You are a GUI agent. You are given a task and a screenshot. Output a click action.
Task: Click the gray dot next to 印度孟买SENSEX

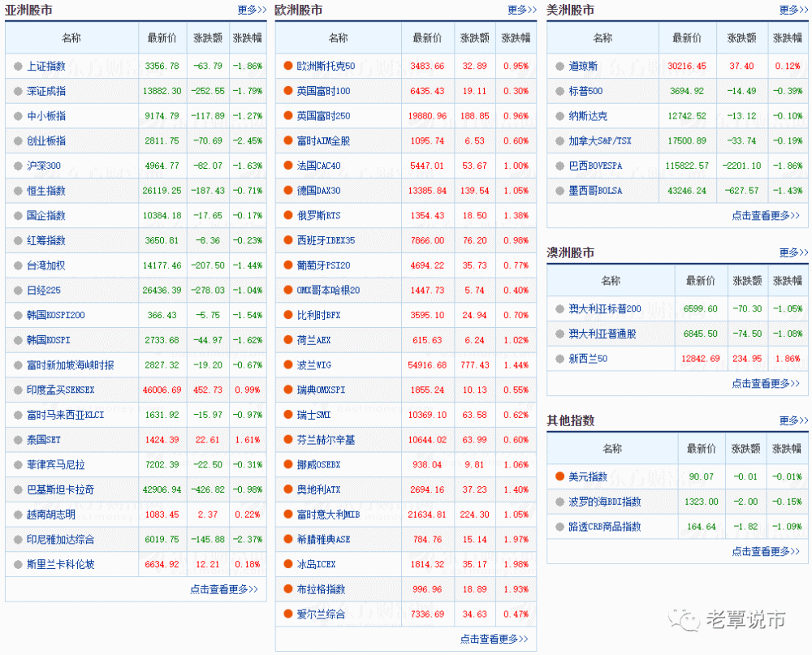(18, 390)
